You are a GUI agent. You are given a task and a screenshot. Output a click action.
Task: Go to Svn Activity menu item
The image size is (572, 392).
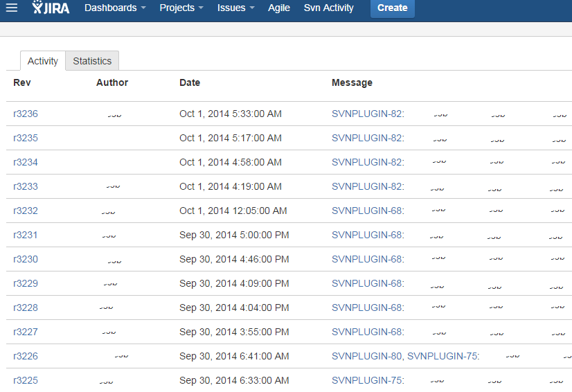[329, 8]
